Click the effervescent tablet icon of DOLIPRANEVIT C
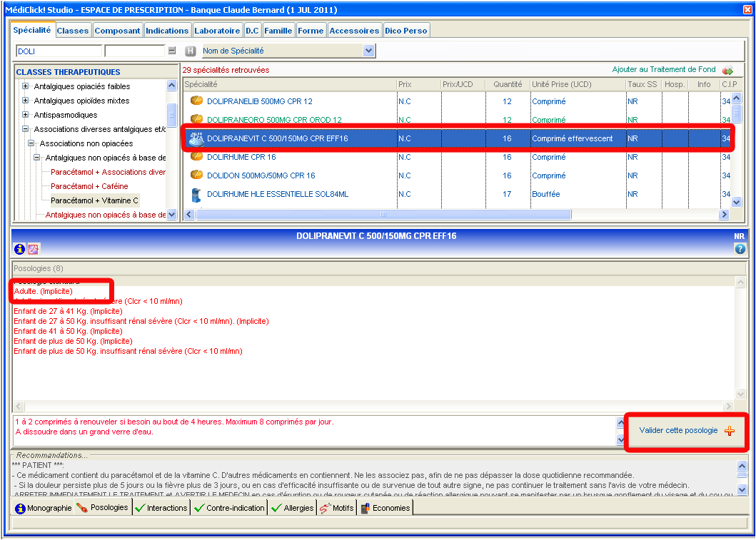Viewport: 756px width, 540px height. coord(196,138)
